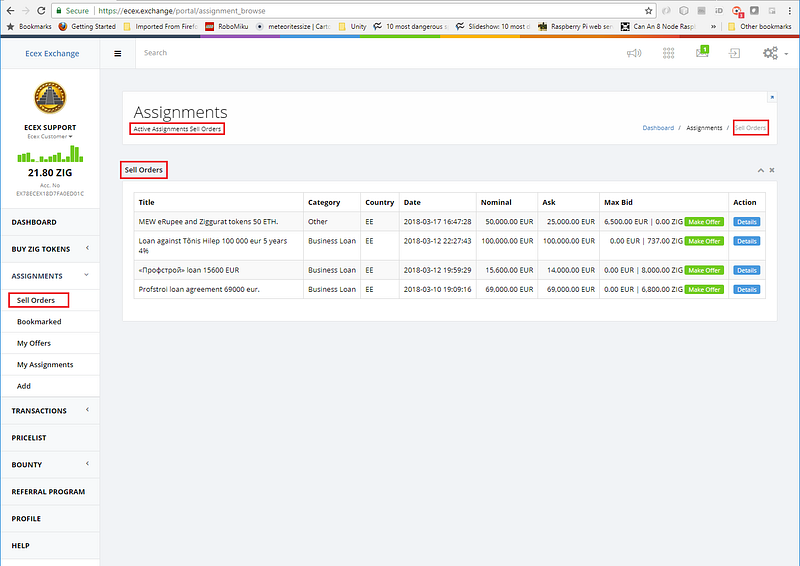Open the apps grid icon
This screenshot has width=800, height=566.
[668, 53]
